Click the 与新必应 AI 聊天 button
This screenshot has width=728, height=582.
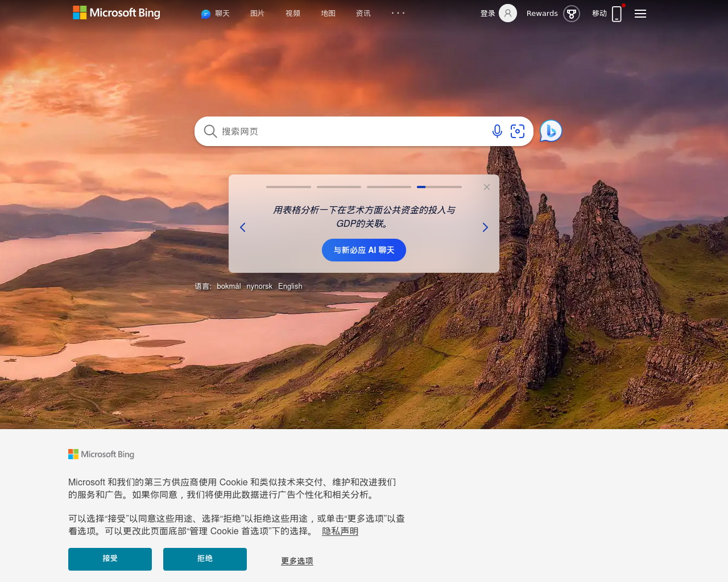point(364,250)
